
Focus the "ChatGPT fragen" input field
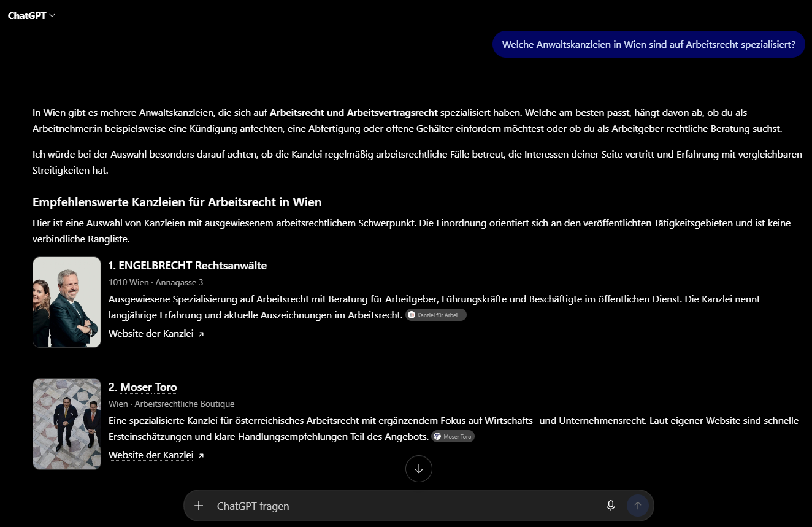click(x=405, y=506)
